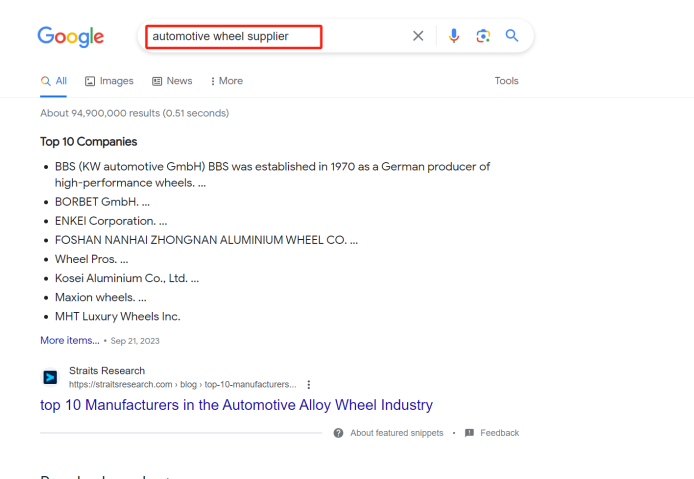Open the search Tools options
694x479 pixels.
[506, 81]
